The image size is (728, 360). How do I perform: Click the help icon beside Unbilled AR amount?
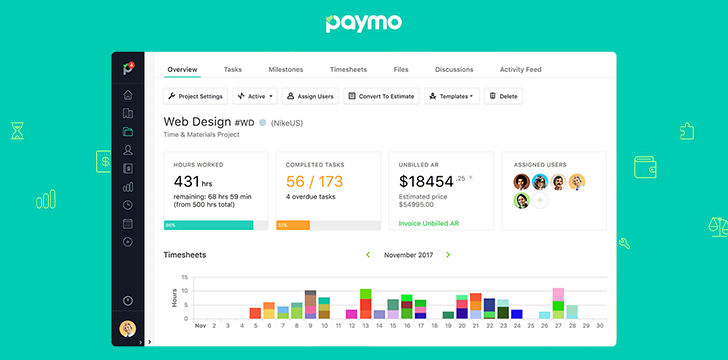pos(470,178)
